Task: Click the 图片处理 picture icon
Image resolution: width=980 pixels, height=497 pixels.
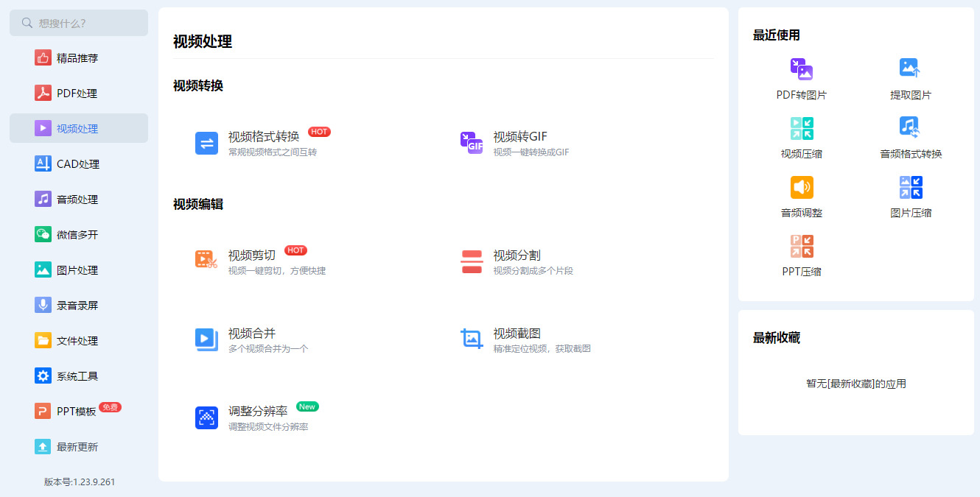Action: 43,270
